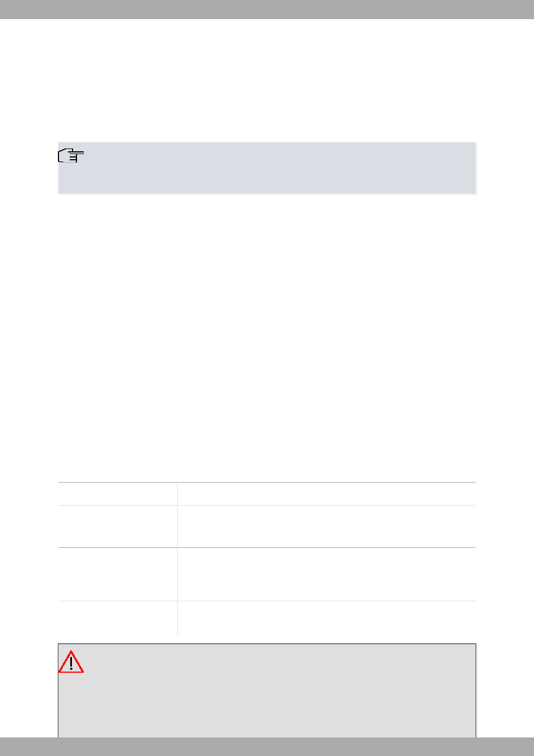Select the third table row's right cell
The height and width of the screenshot is (756, 534).
point(327,574)
